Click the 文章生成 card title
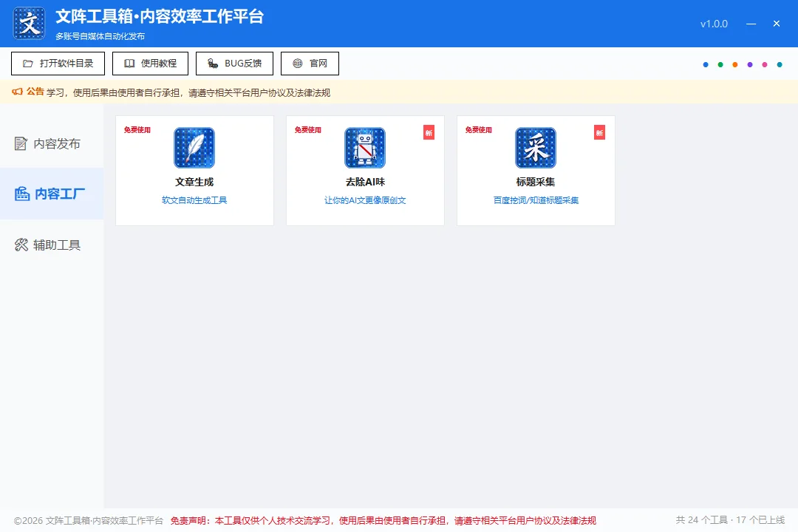Image resolution: width=798 pixels, height=532 pixels. pos(194,182)
